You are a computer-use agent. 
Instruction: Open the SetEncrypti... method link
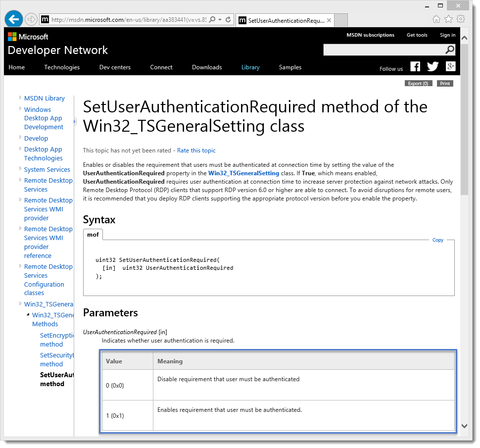point(57,340)
